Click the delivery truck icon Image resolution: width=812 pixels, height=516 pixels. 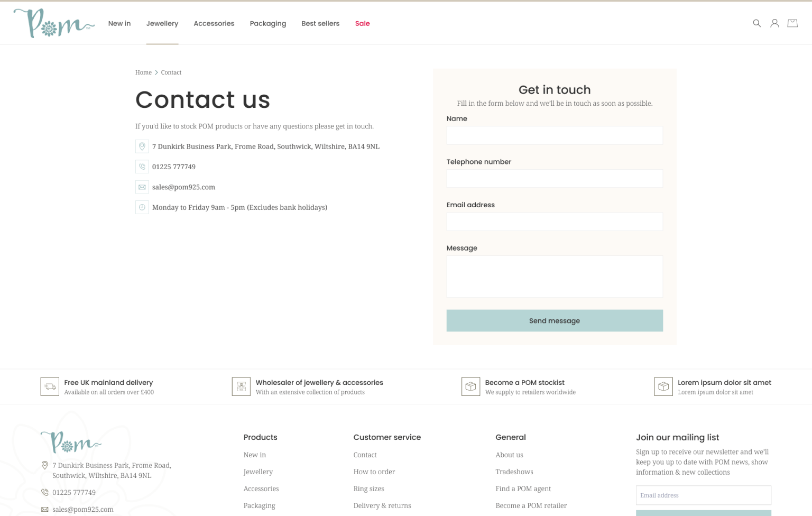[50, 386]
